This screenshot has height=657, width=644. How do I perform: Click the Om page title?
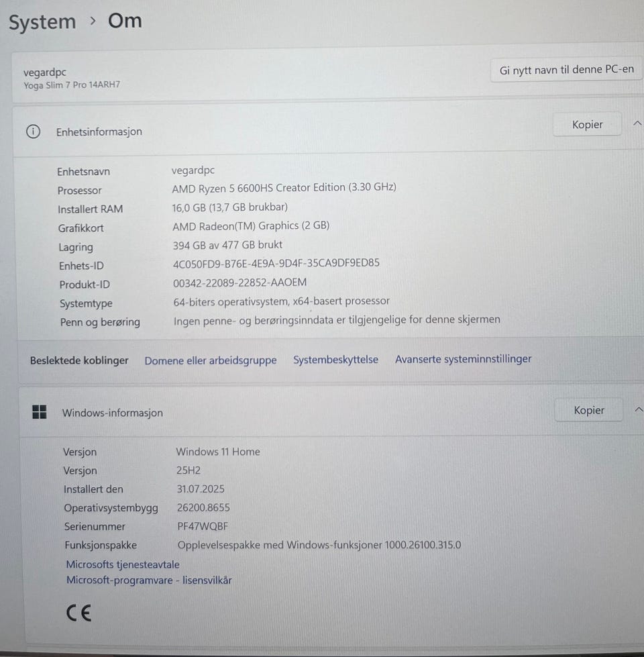125,21
